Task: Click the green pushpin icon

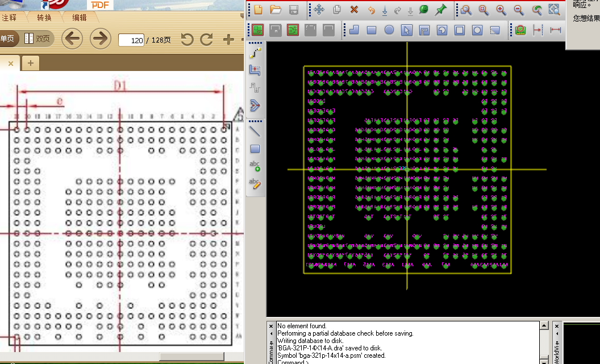Action: point(440,10)
